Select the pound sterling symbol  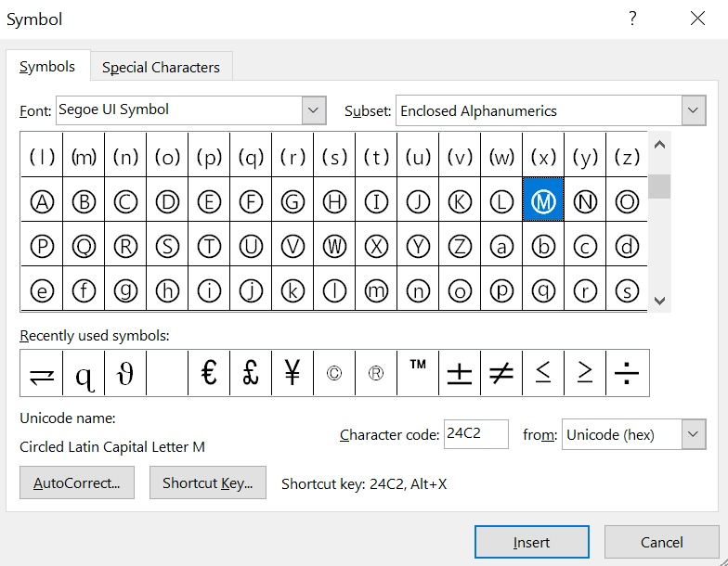point(251,373)
